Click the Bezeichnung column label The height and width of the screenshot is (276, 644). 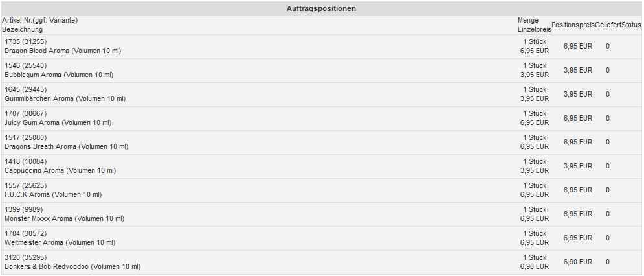[23, 29]
